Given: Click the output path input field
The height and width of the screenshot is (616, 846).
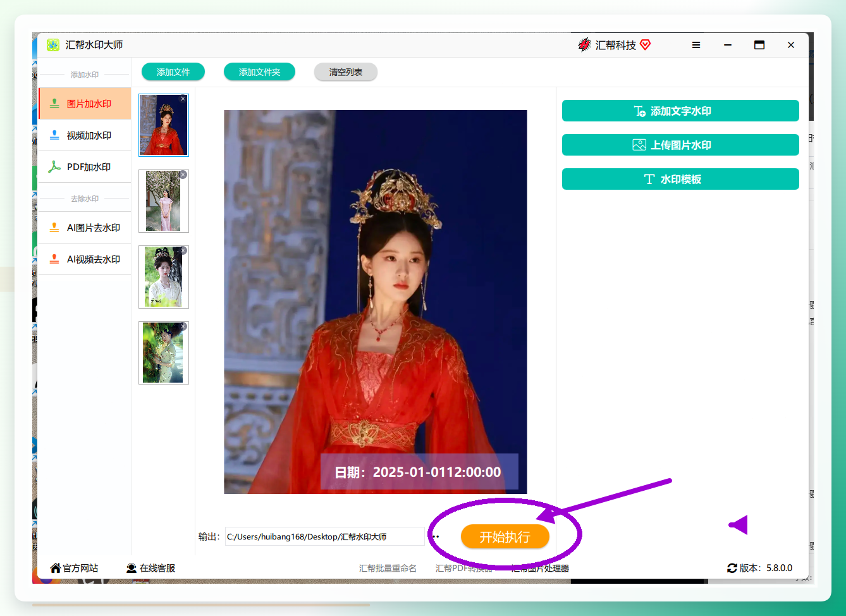Looking at the screenshot, I should [x=325, y=536].
